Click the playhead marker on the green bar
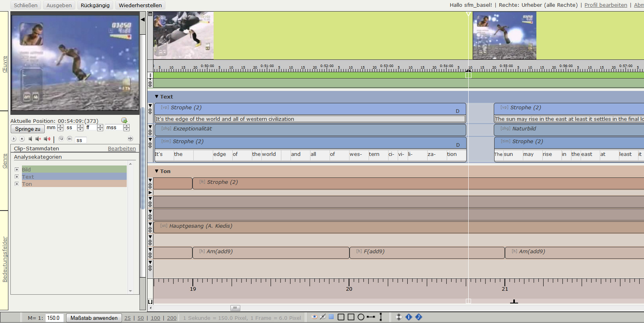This screenshot has width=644, height=323. coord(468,75)
